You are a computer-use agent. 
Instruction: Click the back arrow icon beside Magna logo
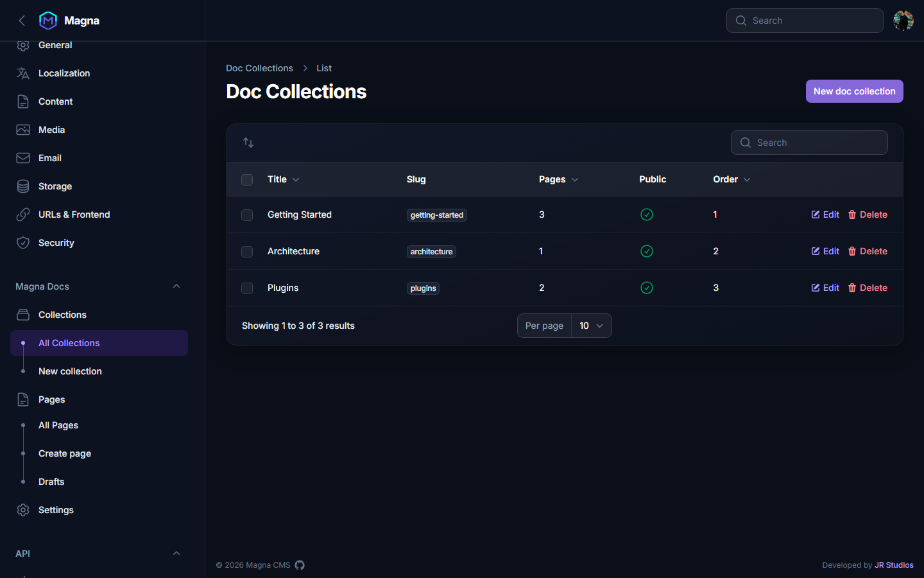22,21
